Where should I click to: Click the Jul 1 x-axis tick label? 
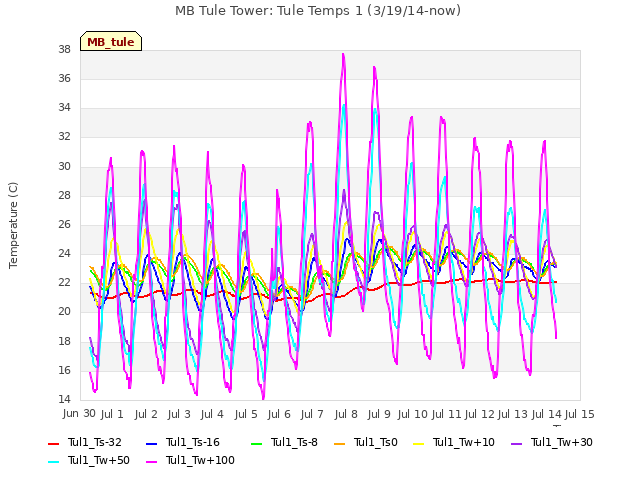[112, 414]
